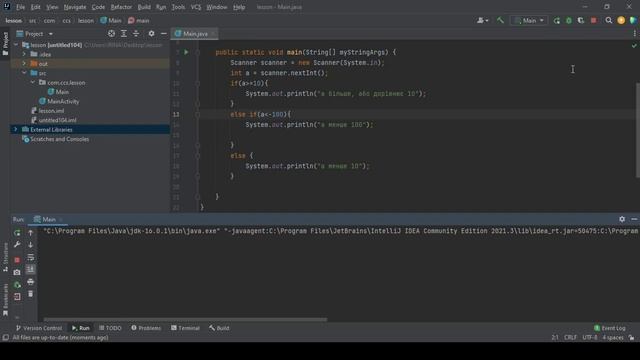Viewport: 640px width, 360px height.
Task: Click wrench settings icon in Run panel
Action: 17,245
